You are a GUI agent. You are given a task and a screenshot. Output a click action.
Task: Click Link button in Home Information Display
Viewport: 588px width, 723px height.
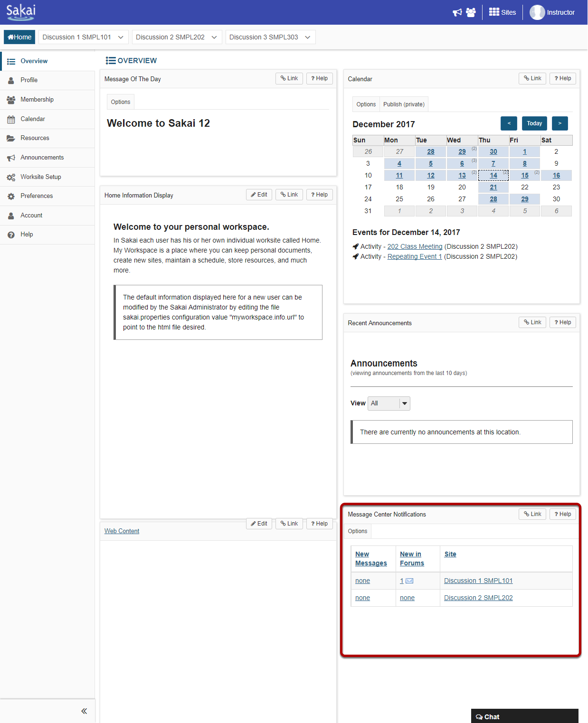(x=289, y=195)
